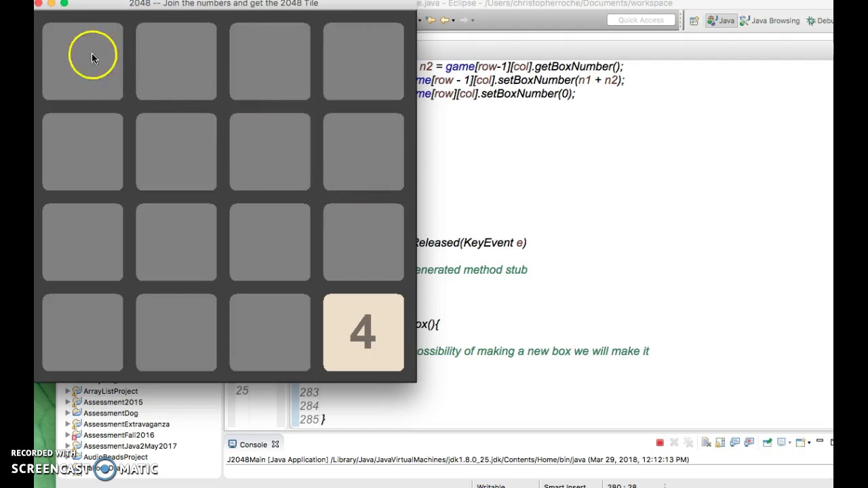
Task: Minimize the Console view panel
Action: pos(820,441)
